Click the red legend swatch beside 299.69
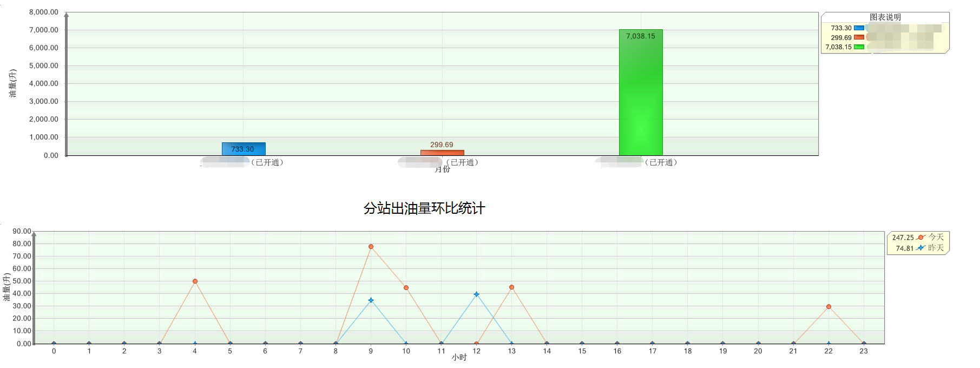The width and height of the screenshot is (980, 368). coord(859,37)
